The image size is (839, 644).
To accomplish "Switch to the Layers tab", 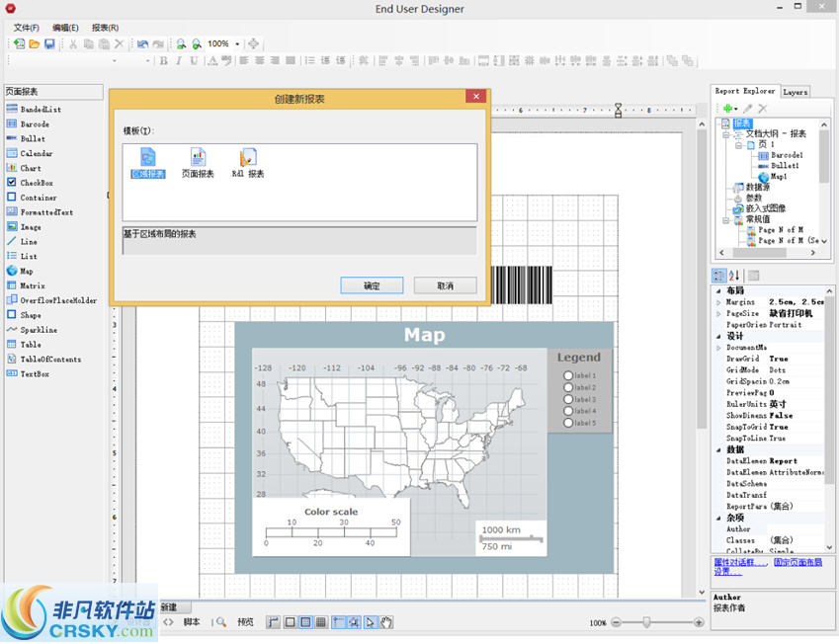I will (x=796, y=92).
